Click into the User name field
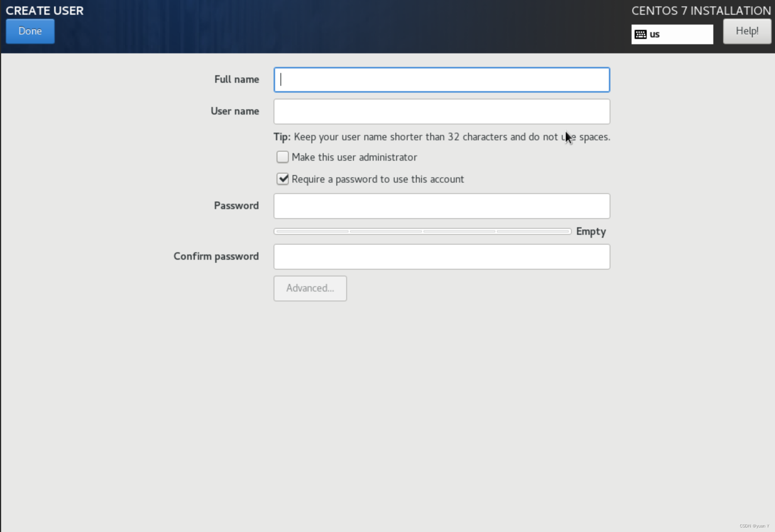This screenshot has height=532, width=775. pyautogui.click(x=442, y=112)
